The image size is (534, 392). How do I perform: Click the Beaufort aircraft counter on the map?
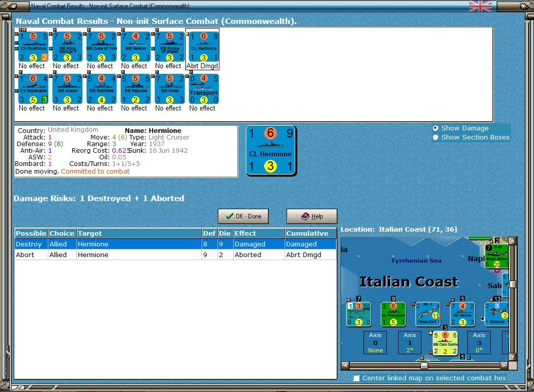click(428, 314)
